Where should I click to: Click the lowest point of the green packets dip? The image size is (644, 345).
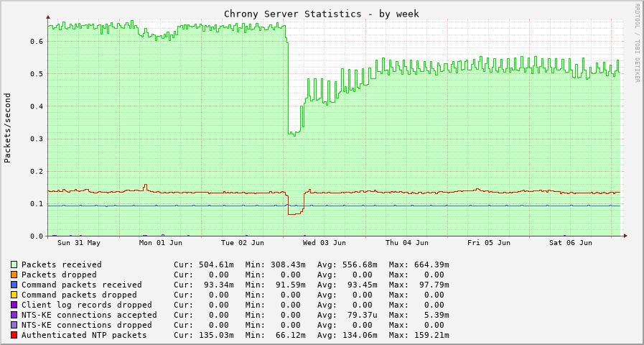(x=294, y=135)
